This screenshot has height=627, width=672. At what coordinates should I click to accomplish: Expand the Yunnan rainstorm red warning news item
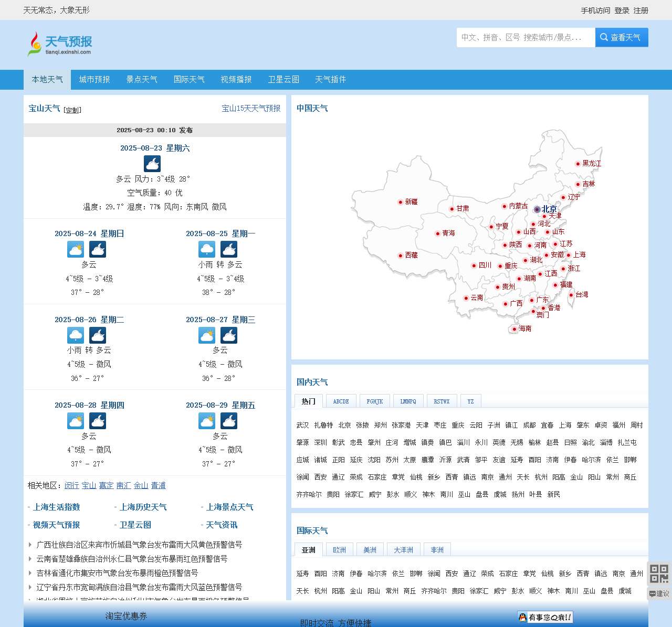[132, 559]
